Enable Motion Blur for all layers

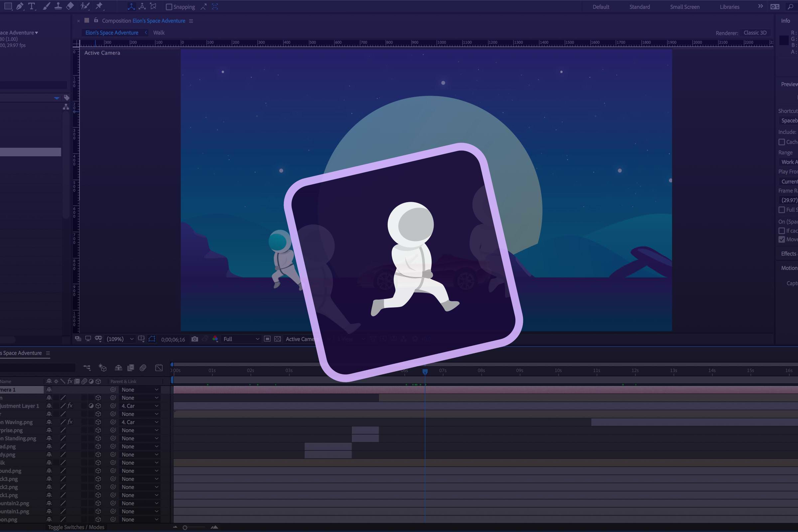coord(143,368)
